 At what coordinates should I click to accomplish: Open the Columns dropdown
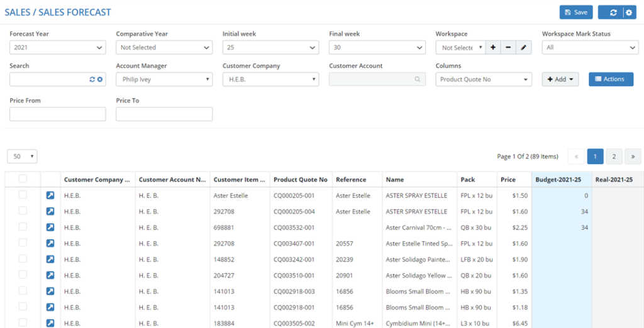tap(484, 79)
